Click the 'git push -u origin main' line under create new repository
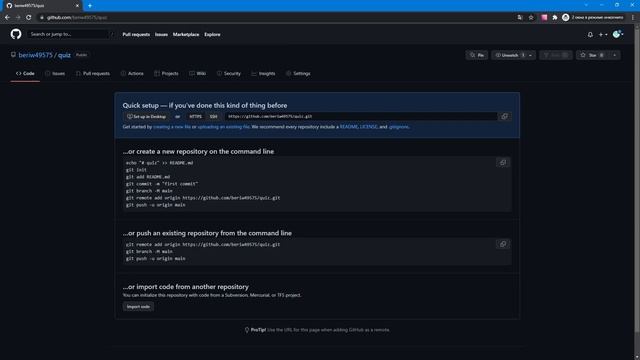The height and width of the screenshot is (360, 640). (x=156, y=205)
